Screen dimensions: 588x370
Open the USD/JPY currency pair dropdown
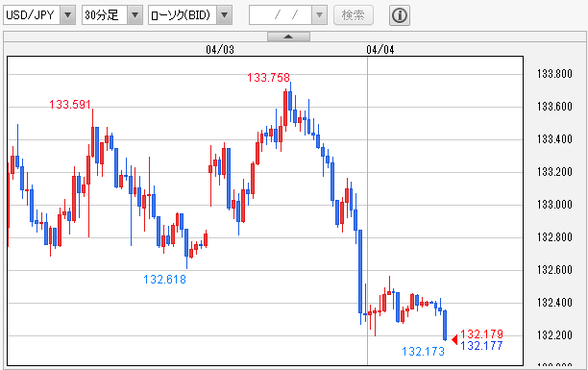pos(39,15)
